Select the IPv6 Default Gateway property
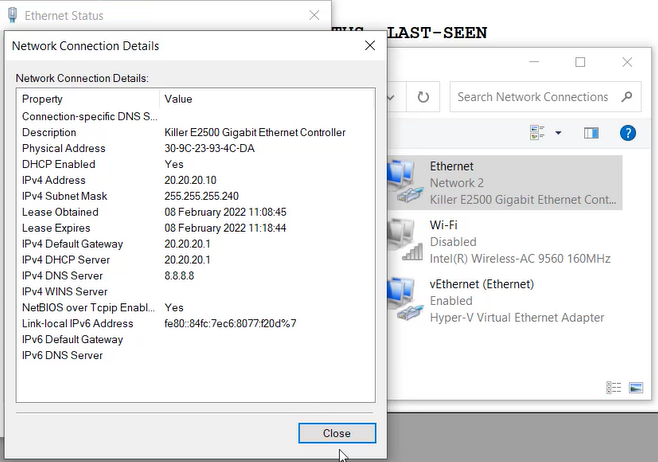The image size is (658, 462). (73, 339)
